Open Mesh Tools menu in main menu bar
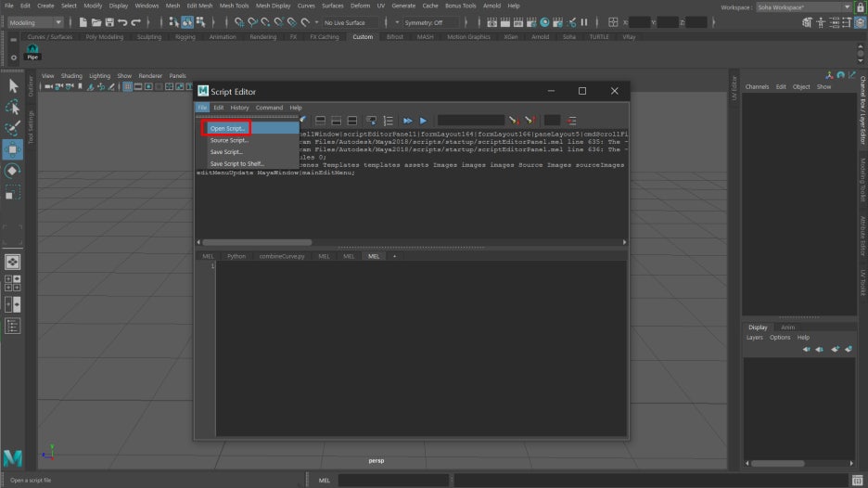 coord(234,6)
